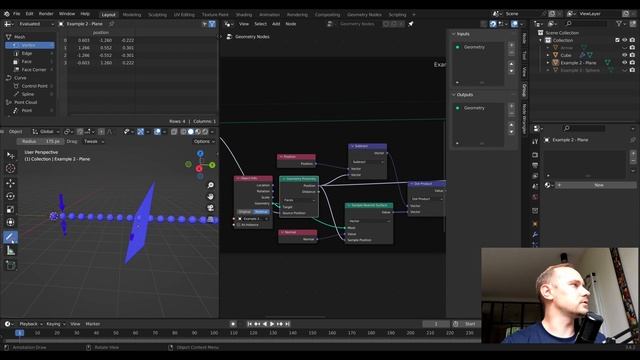Open the timeline Marker menu
The image size is (640, 360).
(x=93, y=324)
